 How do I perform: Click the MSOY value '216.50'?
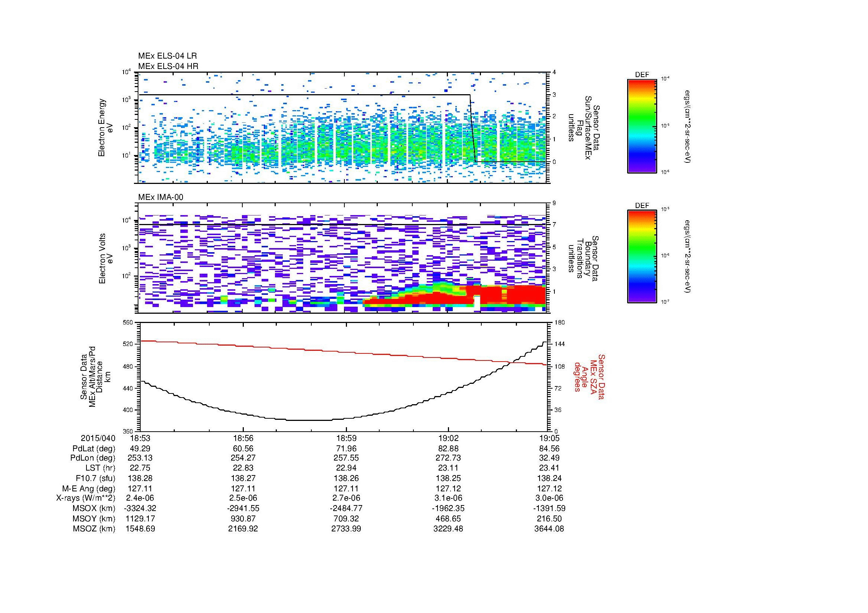(x=549, y=518)
